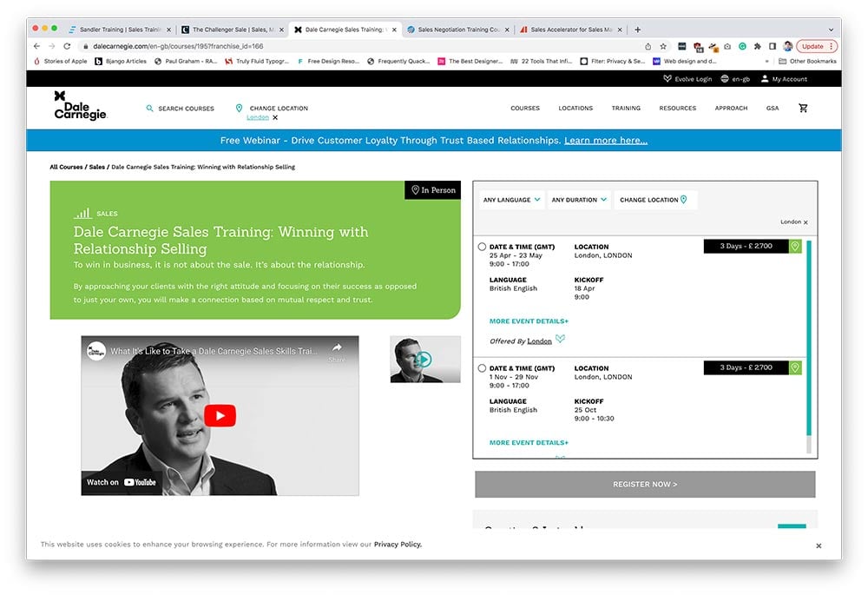Expand More Event Details for November event

(529, 443)
